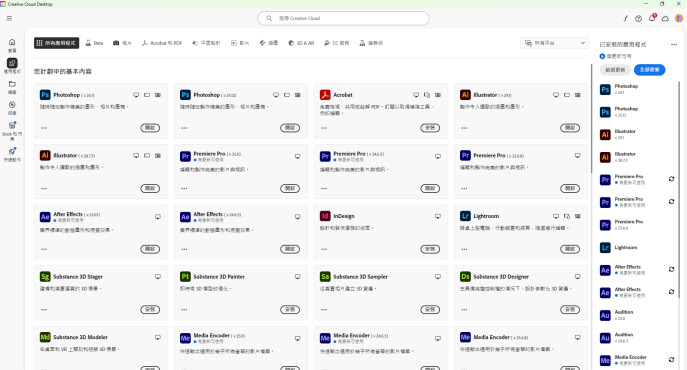Click Install on Substance 3D Stager card

tap(150, 310)
